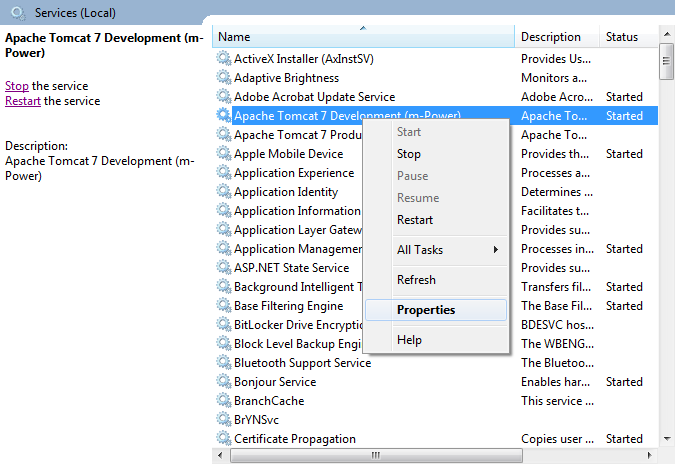Click the Apache Tomcat 7 Production gear icon
This screenshot has width=675, height=464.
tap(223, 134)
